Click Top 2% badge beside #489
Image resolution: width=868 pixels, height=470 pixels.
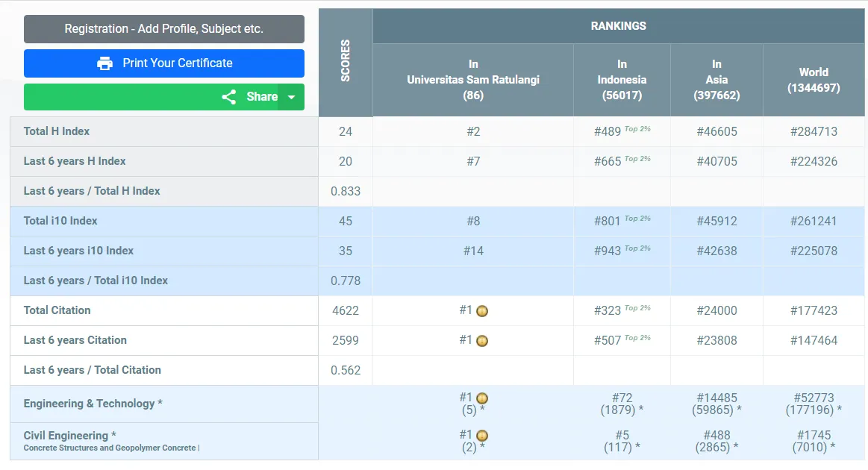[637, 129]
